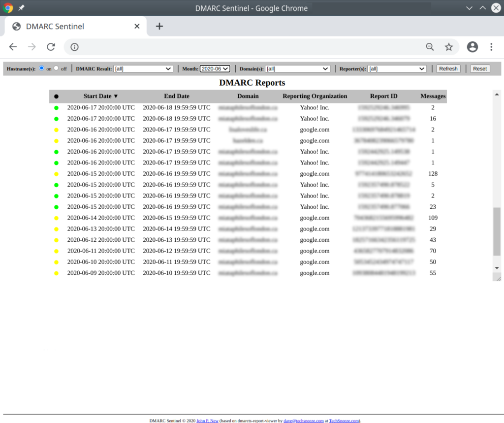The height and width of the screenshot is (423, 504).
Task: Click the zoom magnifier icon in the toolbar
Action: pyautogui.click(x=430, y=47)
